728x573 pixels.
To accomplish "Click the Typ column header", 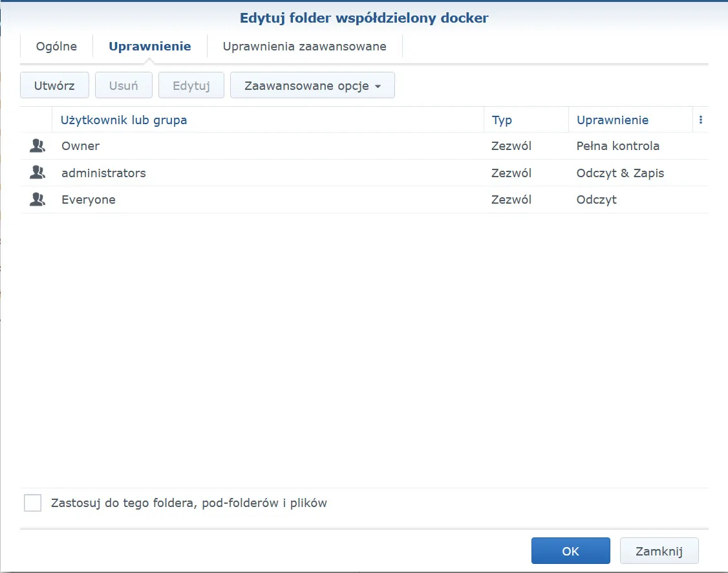I will (502, 120).
